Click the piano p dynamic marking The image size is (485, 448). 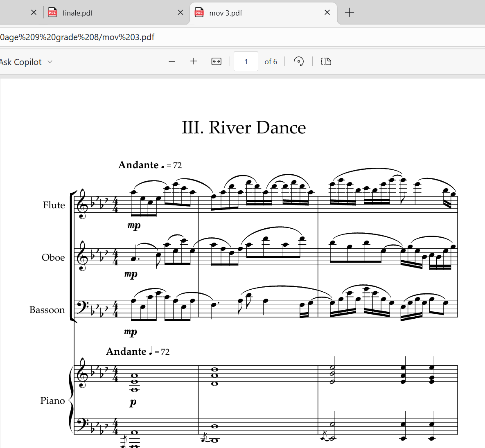coord(133,402)
